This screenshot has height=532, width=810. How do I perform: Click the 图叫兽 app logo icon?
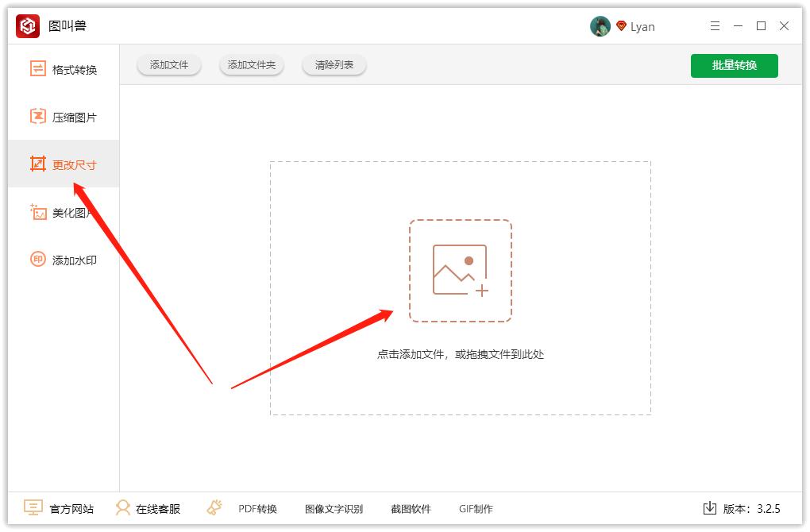tap(28, 26)
